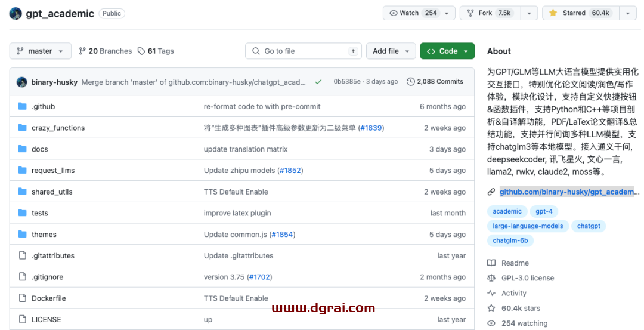Click the tag icon beside 61 Tags
The image size is (644, 330).
141,51
